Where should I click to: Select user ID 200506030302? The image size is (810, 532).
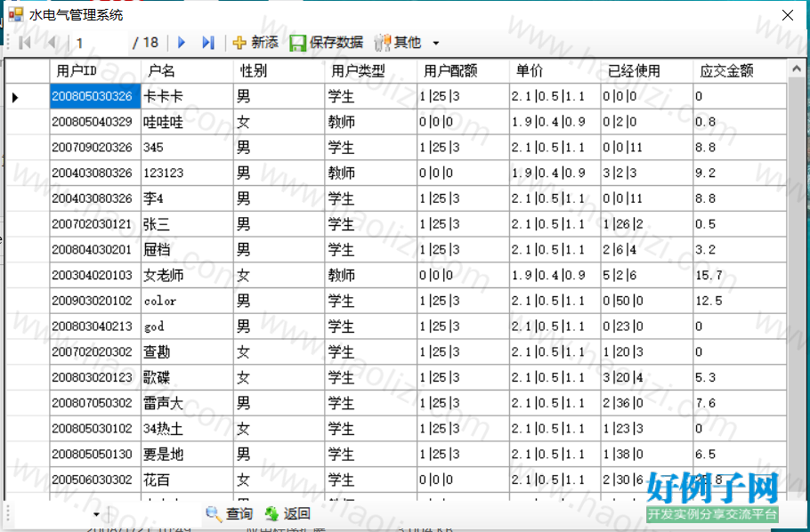[x=95, y=480]
